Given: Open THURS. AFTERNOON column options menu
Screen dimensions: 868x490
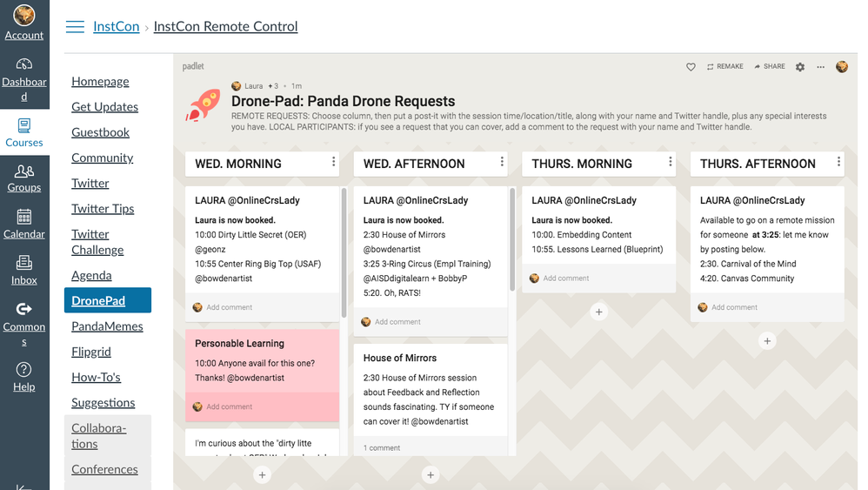Looking at the screenshot, I should 838,161.
